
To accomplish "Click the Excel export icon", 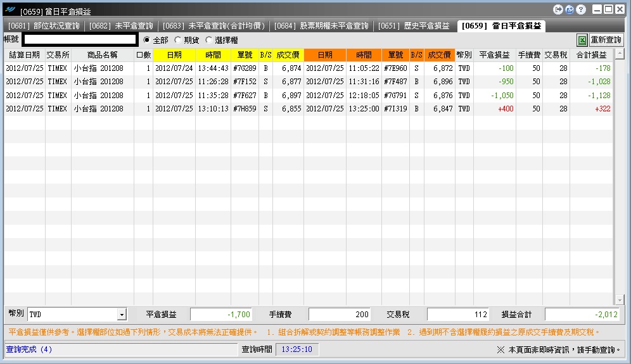I will click(582, 40).
